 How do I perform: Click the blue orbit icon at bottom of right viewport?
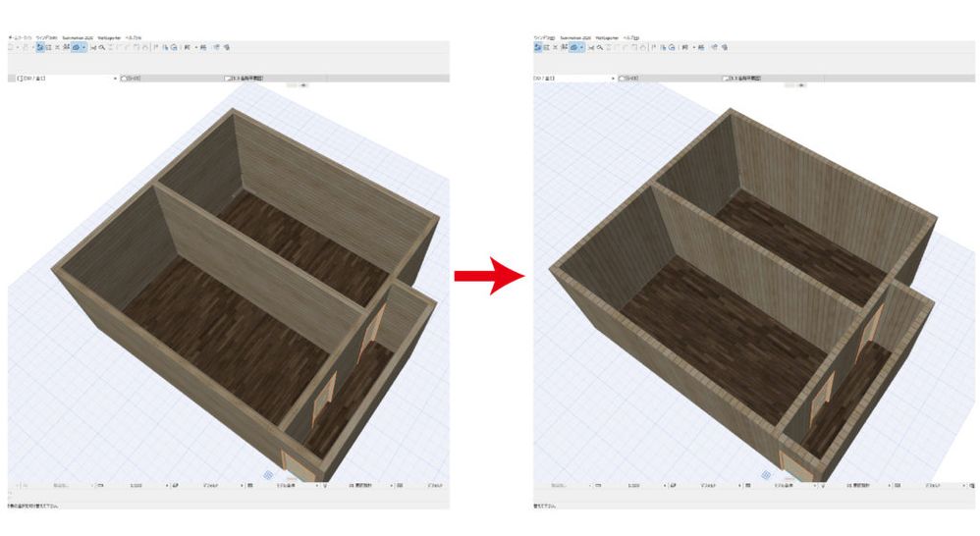point(766,475)
